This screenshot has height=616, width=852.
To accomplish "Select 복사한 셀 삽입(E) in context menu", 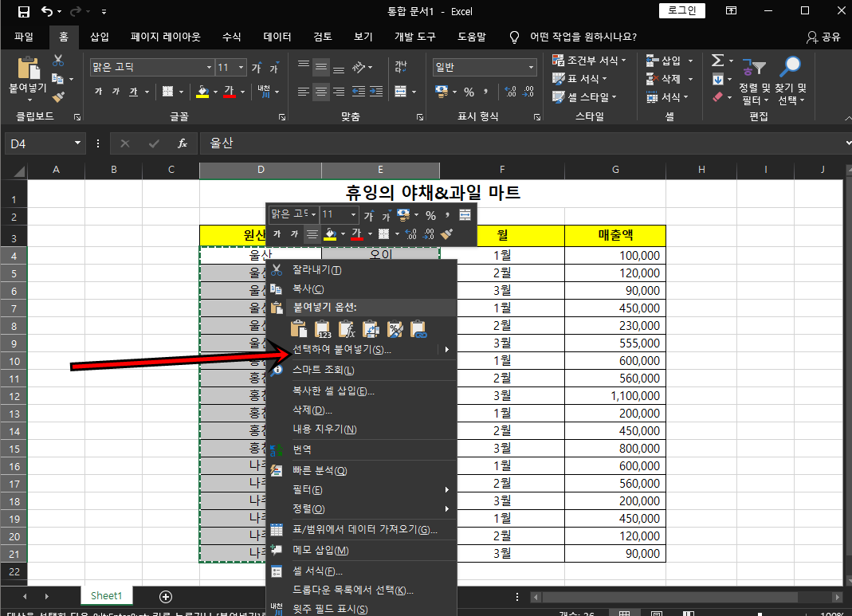I will click(361, 391).
